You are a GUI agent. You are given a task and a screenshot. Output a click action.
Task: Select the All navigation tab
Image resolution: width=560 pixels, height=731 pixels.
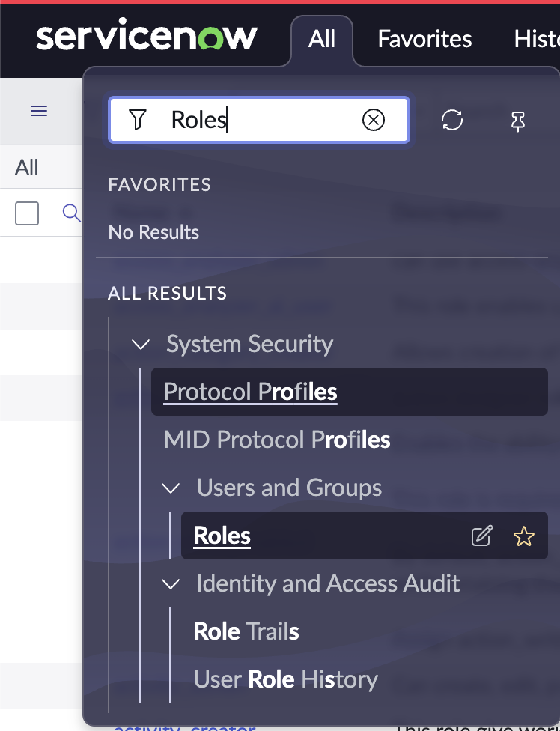click(x=321, y=39)
